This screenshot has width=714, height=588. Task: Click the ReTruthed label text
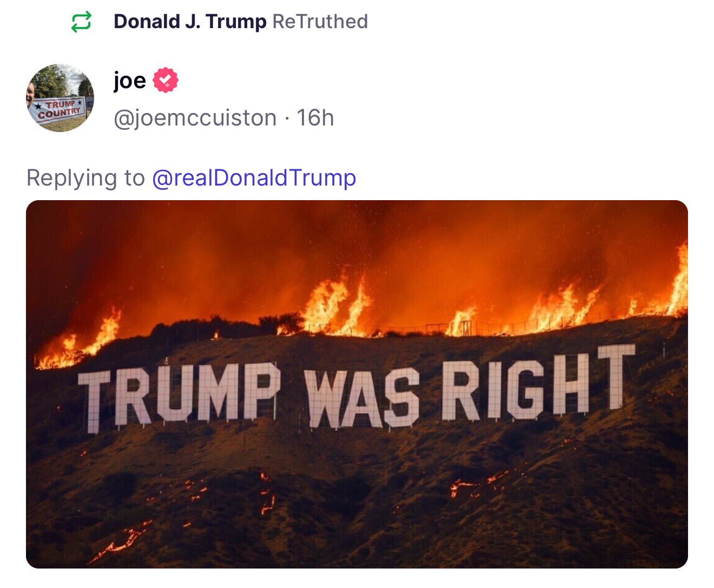[x=320, y=22]
